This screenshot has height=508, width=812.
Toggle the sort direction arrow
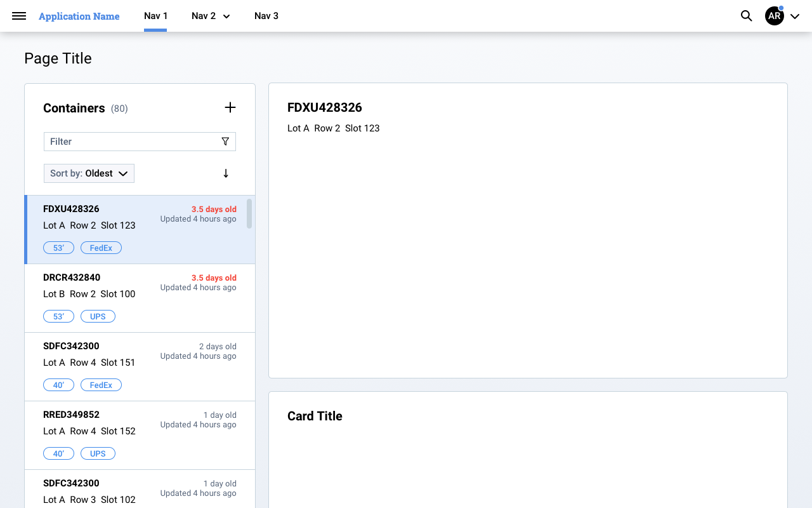tap(226, 173)
